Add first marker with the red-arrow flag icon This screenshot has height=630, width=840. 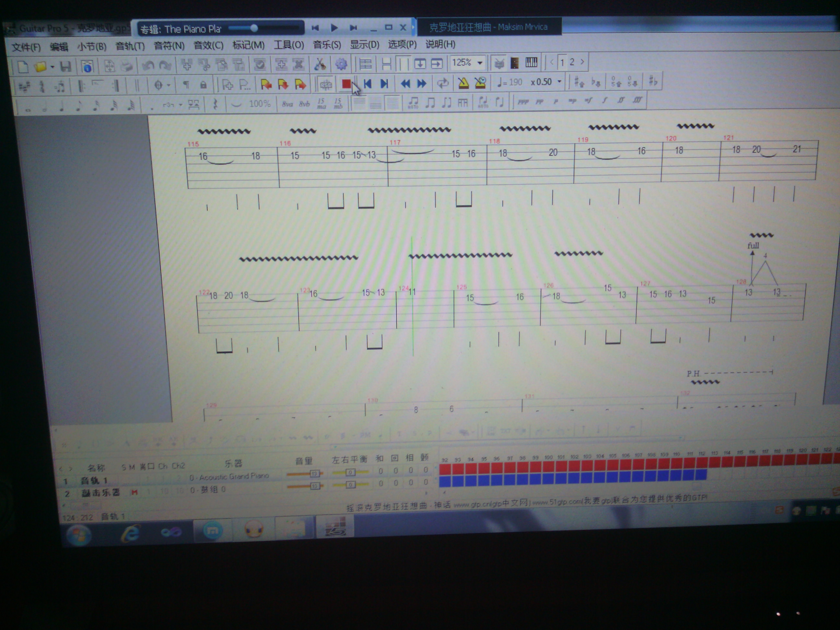[266, 85]
